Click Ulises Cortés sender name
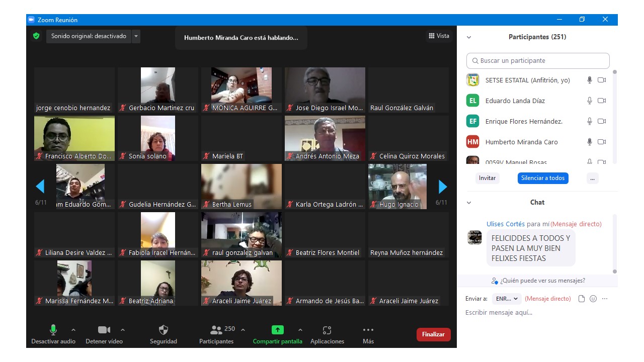Screen dimensions: 644x362 click(506, 224)
